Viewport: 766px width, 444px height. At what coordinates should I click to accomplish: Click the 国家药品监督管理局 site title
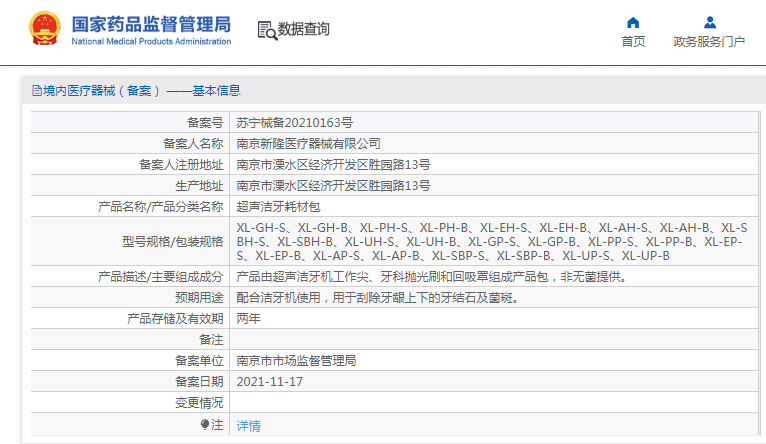(x=151, y=23)
